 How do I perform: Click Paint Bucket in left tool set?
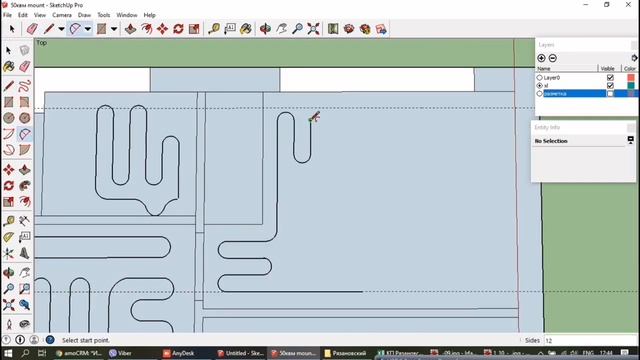pyautogui.click(x=9, y=67)
